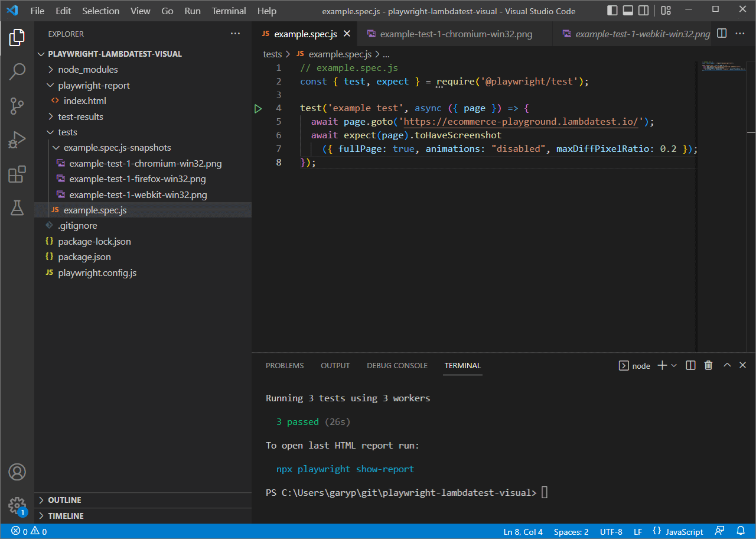Open the Source Control view
Image resolution: width=756 pixels, height=539 pixels.
17,106
